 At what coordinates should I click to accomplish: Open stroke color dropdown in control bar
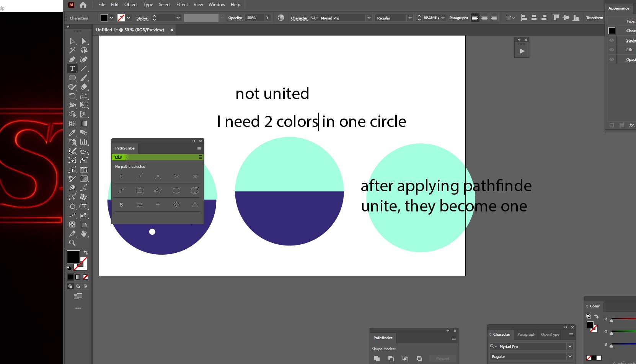[129, 18]
